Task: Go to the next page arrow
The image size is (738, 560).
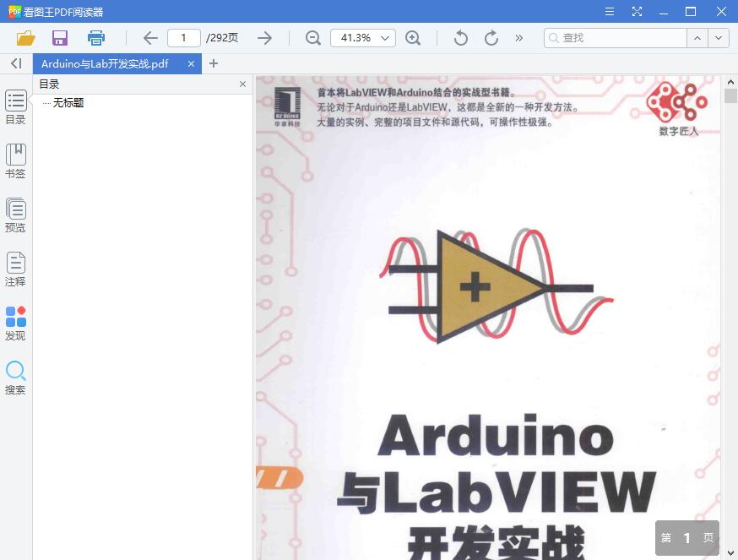Action: point(265,38)
